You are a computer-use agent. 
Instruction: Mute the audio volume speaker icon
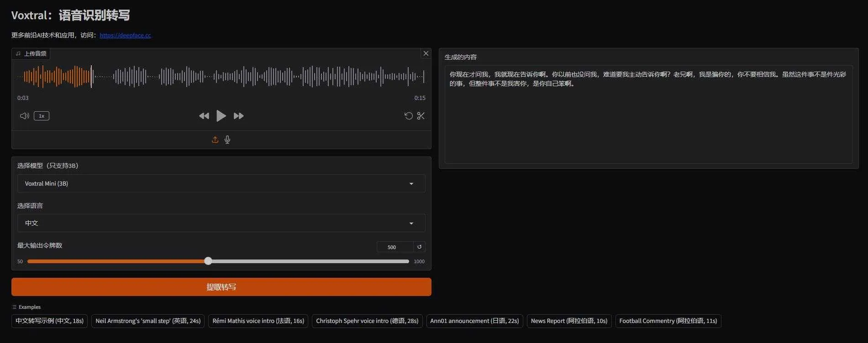25,116
